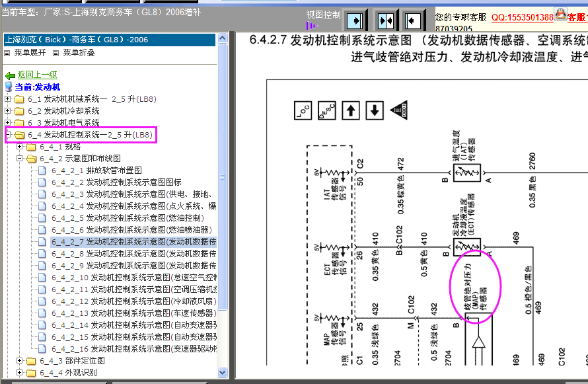
Task: Expand the 6_4_1 规格 node
Action: tap(20, 146)
